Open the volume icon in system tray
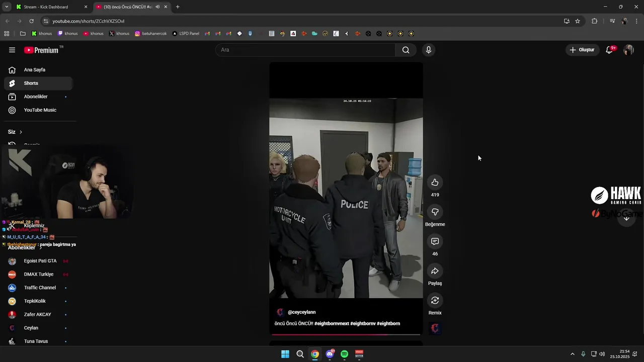This screenshot has height=362, width=644. pyautogui.click(x=602, y=354)
